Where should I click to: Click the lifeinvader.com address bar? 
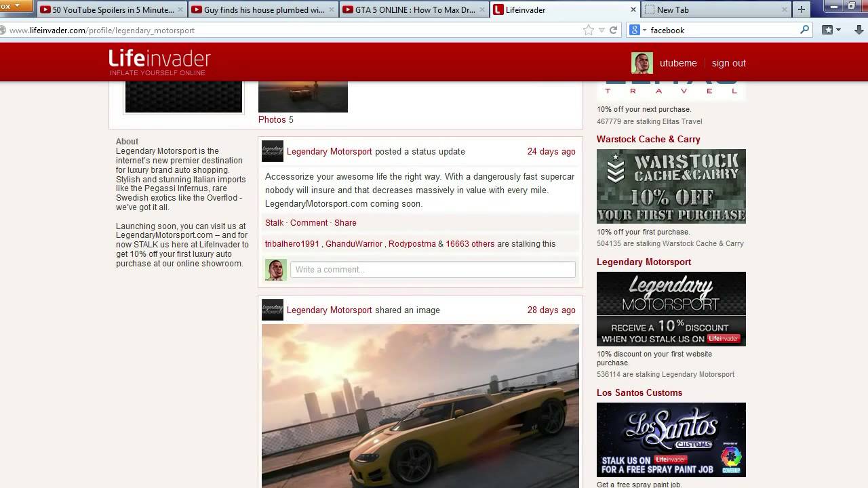tap(292, 30)
